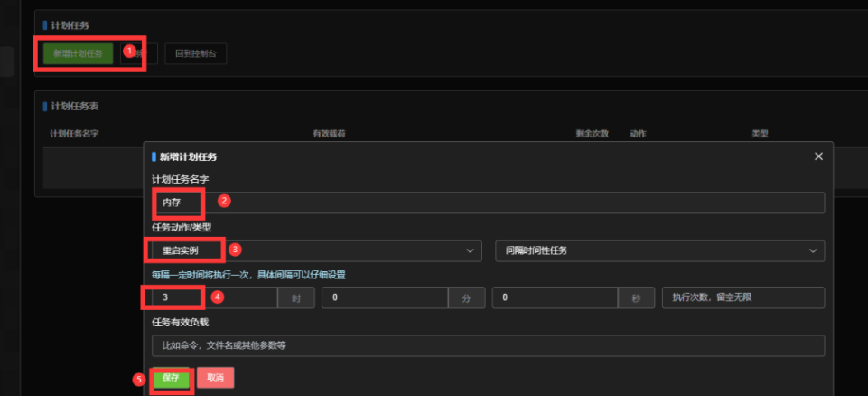This screenshot has height=396, width=868.
Task: Open the 重启实例 task action dropdown
Action: [x=316, y=250]
